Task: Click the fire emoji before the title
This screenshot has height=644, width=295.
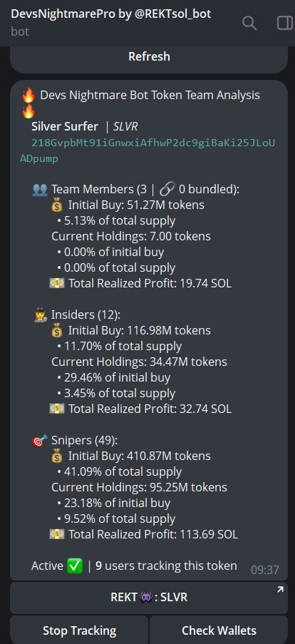Action: click(x=29, y=96)
